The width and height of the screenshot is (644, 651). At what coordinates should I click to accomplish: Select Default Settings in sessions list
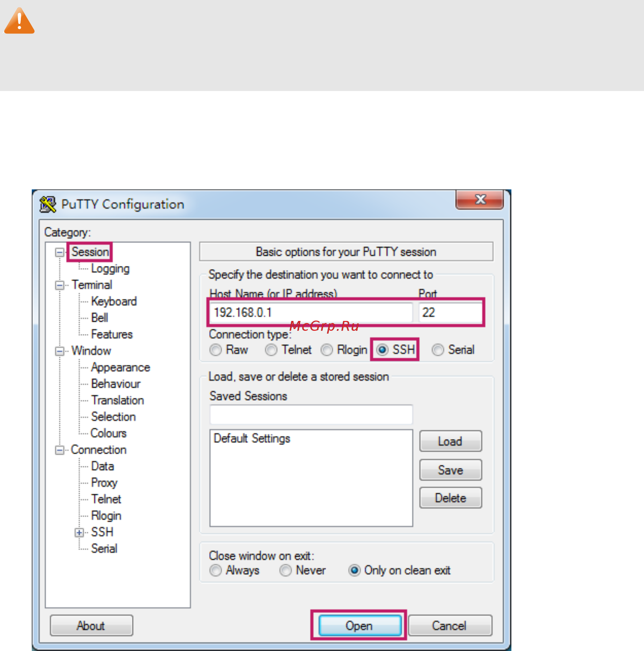click(x=252, y=439)
